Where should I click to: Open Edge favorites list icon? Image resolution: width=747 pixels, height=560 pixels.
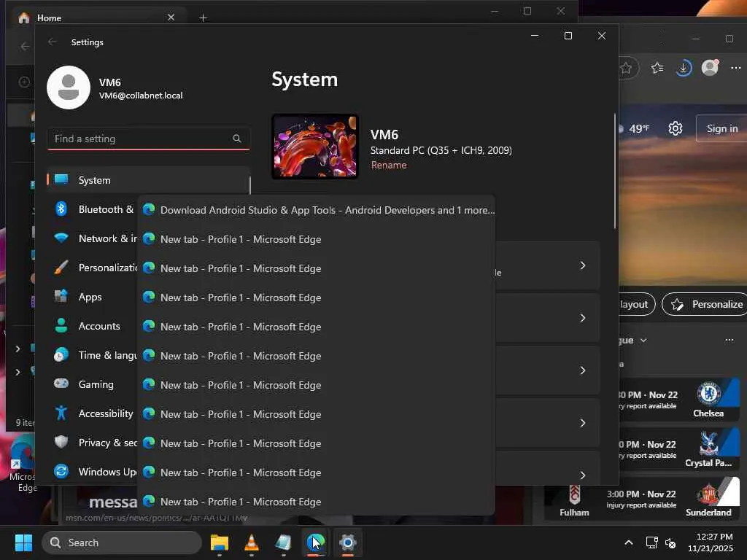tap(657, 68)
